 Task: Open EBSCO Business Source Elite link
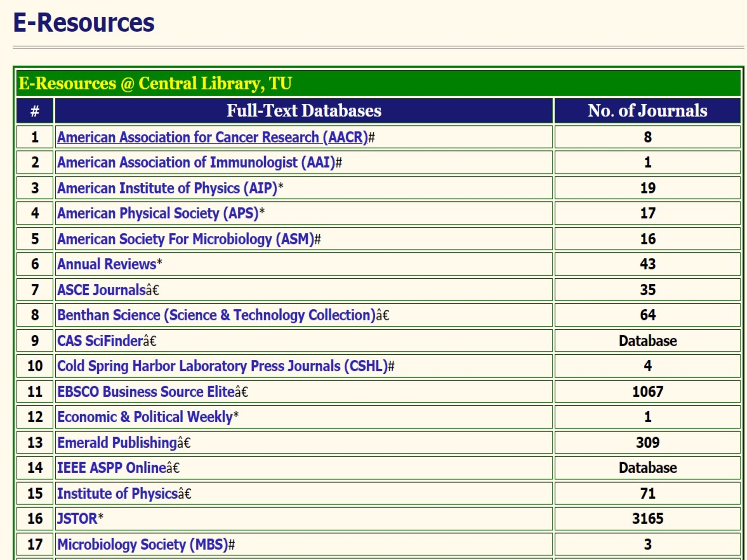146,392
